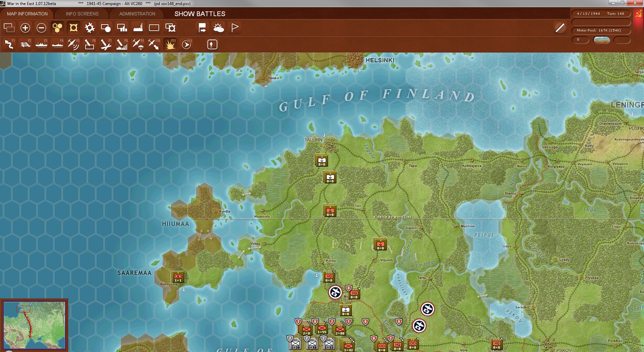Zoom in with the plus icon

pyautogui.click(x=25, y=27)
